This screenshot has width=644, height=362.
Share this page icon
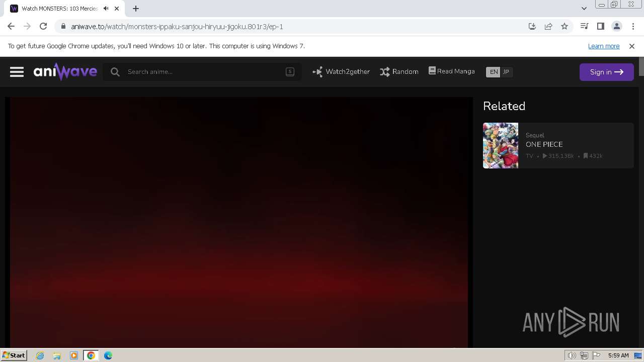548,27
